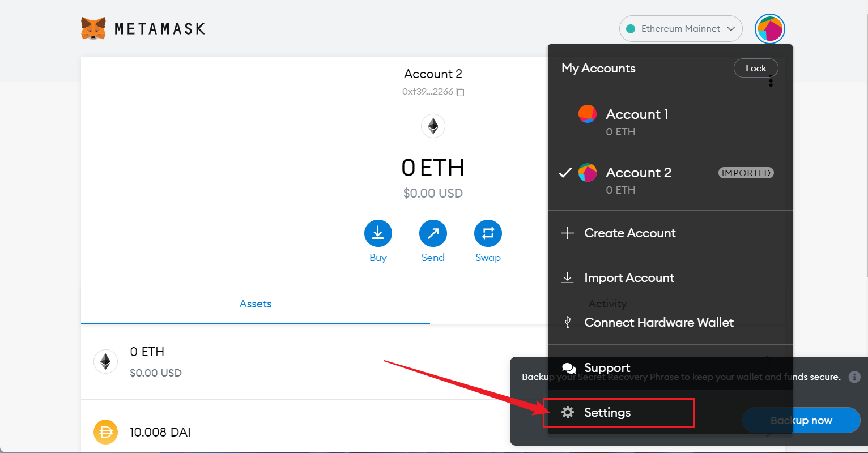Click the Swap icon button

click(488, 233)
